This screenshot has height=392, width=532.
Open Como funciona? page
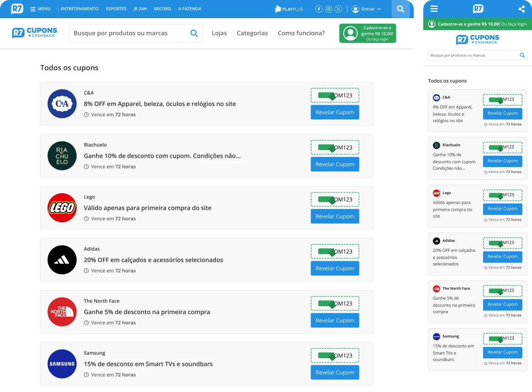pos(301,33)
